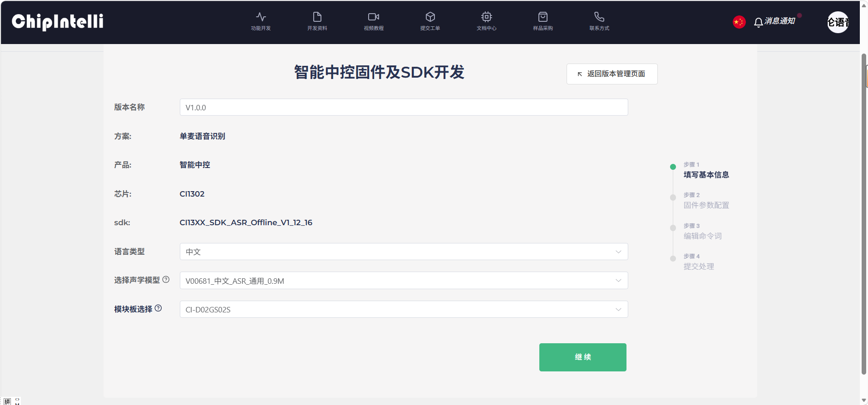Open the 选择声学模型 dropdown
868x405 pixels.
click(x=404, y=281)
